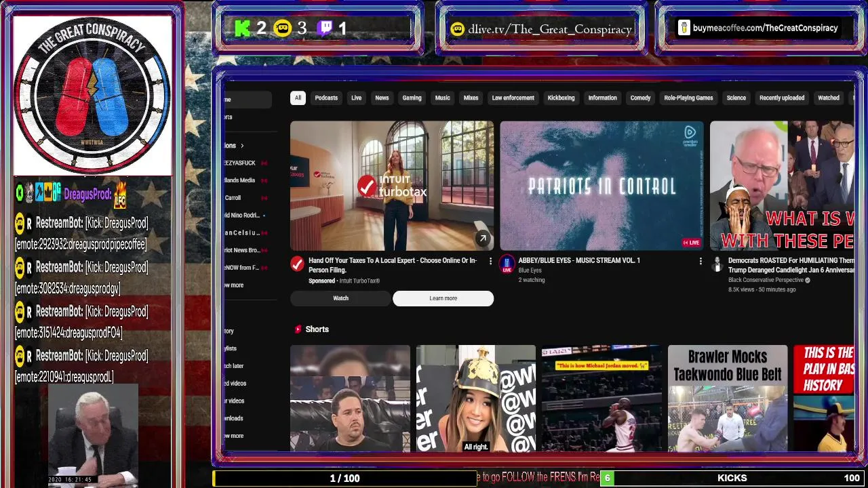Click the first RestreamBot avatar in chat
The image size is (868, 488).
click(20, 223)
